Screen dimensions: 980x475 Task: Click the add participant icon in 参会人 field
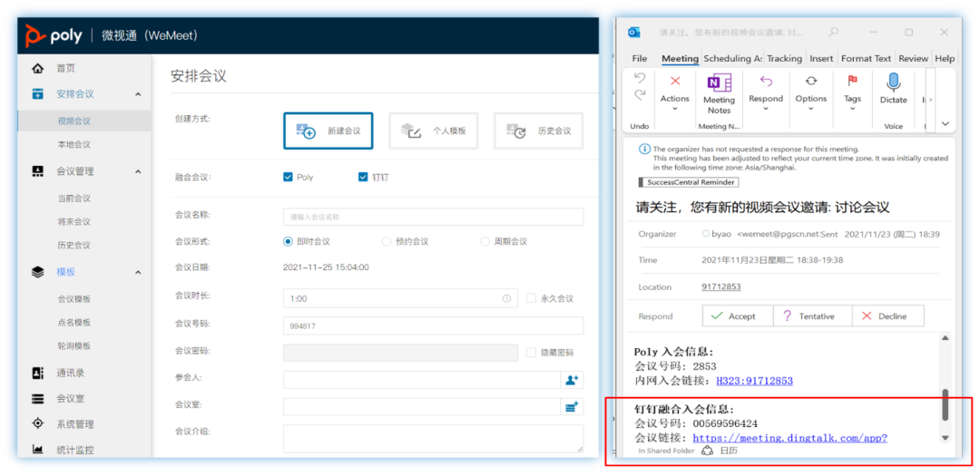click(572, 380)
